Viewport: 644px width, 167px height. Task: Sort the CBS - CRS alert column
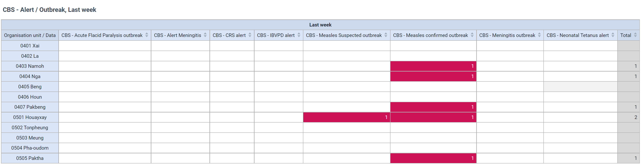(250, 35)
